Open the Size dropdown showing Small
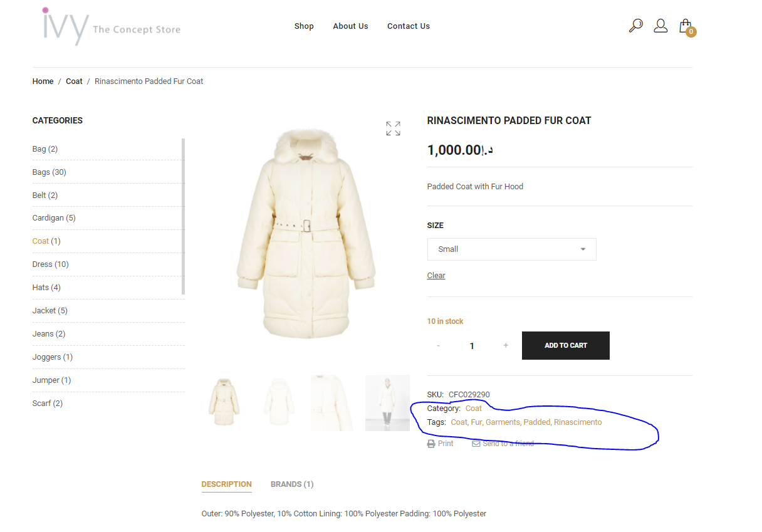 [511, 249]
